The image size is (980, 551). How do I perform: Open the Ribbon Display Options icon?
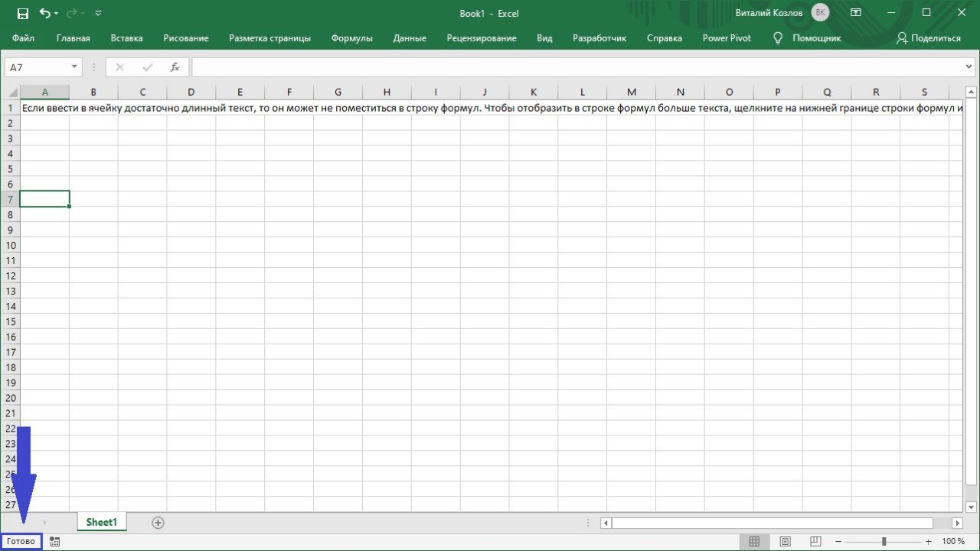pos(855,13)
